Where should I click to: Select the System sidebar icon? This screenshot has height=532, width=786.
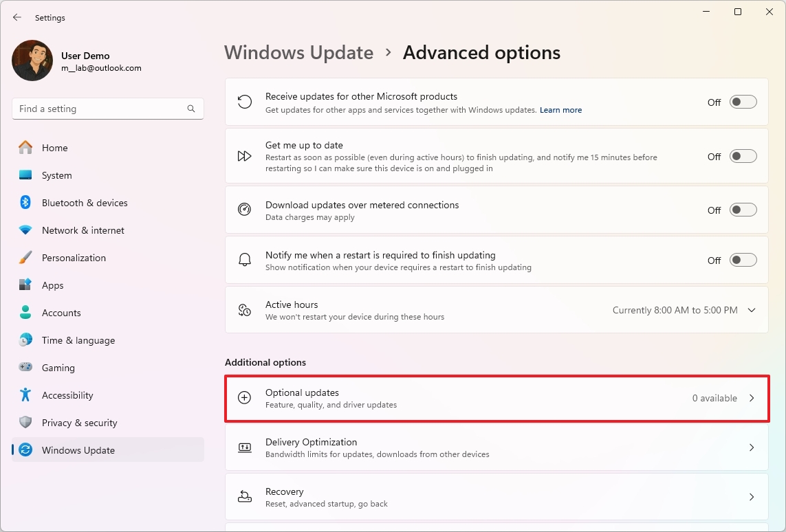pyautogui.click(x=28, y=175)
